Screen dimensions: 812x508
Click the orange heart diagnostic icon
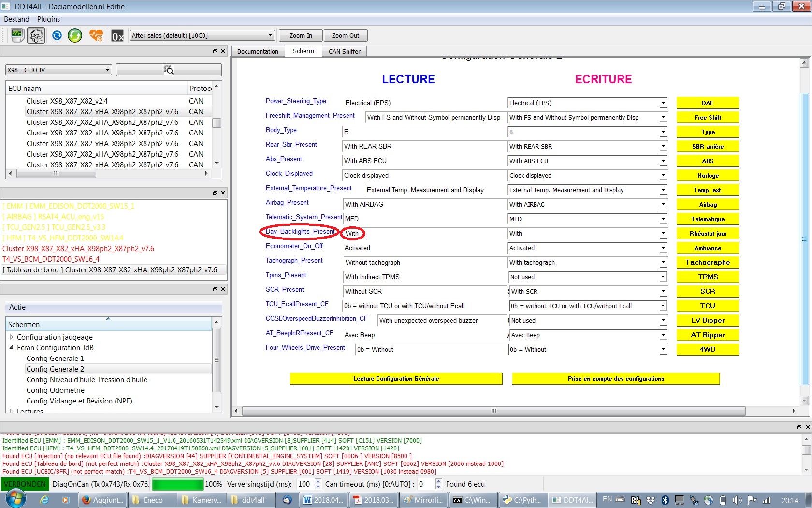pyautogui.click(x=96, y=35)
